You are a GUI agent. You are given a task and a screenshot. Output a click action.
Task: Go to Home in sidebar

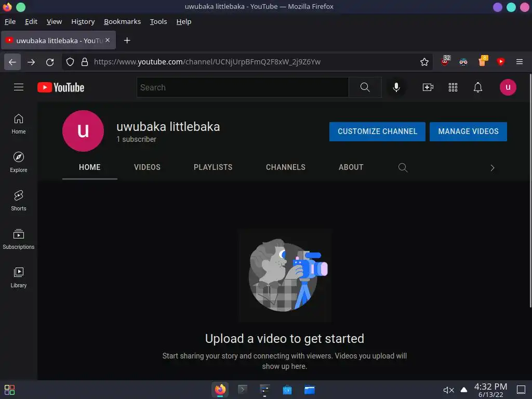point(19,124)
